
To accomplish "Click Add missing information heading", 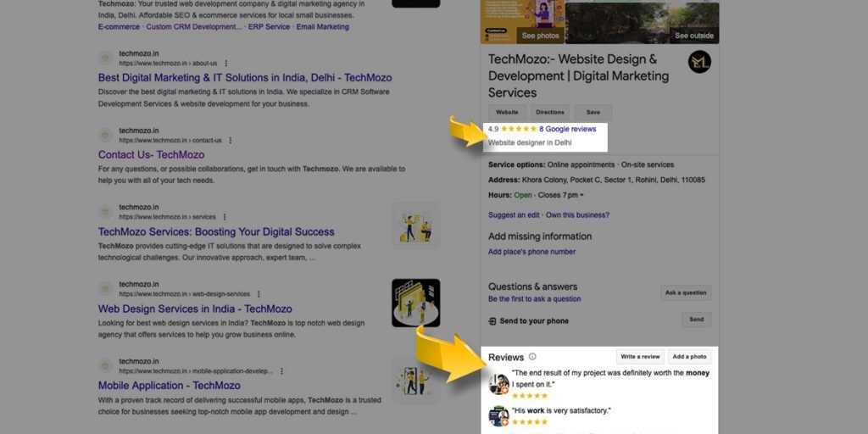I will coord(540,236).
